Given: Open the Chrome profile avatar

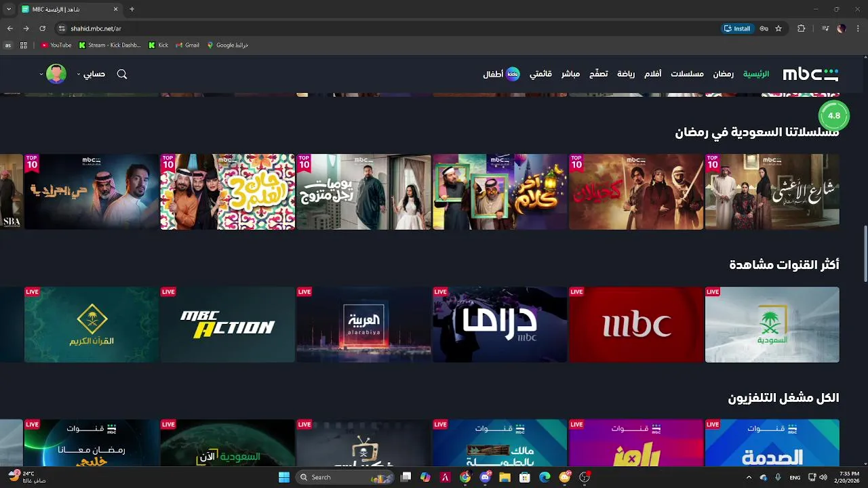Looking at the screenshot, I should [842, 28].
